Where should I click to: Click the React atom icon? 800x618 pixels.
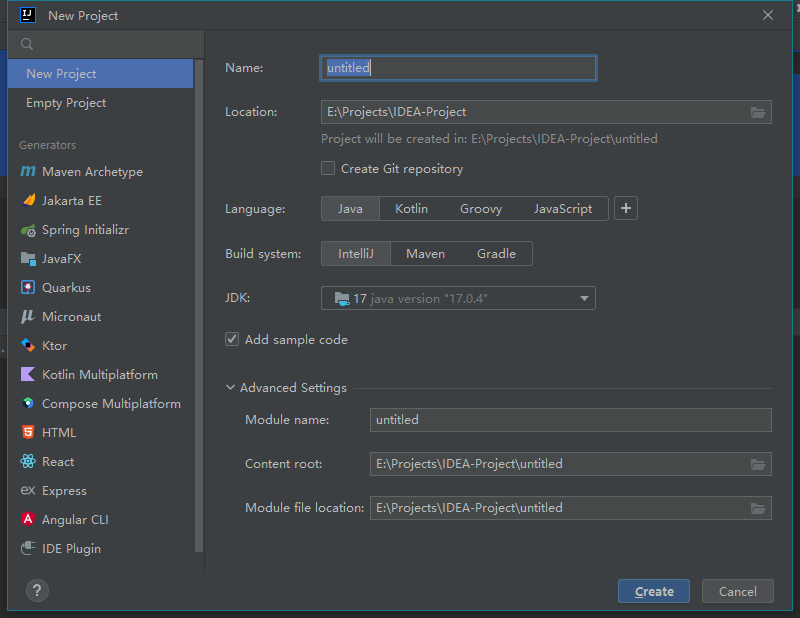28,461
